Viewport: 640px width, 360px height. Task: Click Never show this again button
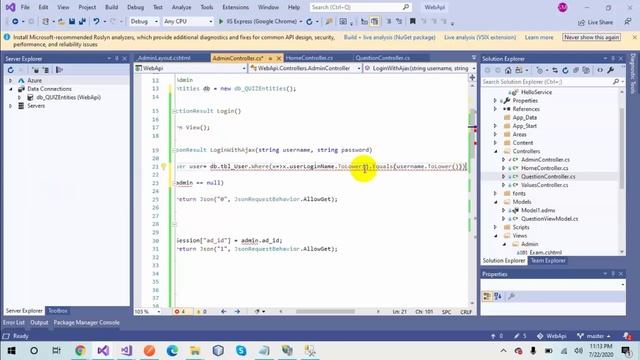(592, 37)
